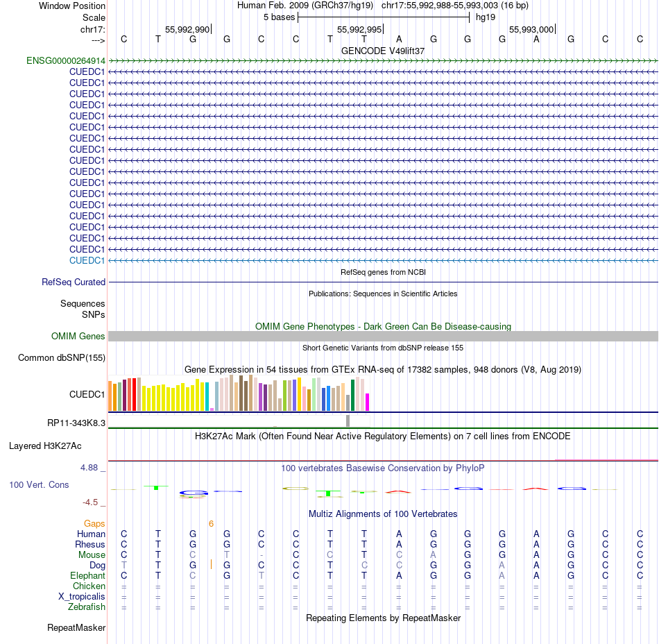Click the 'RefSeq genes from NCBI' title
This screenshot has height=644, width=659.
383,273
